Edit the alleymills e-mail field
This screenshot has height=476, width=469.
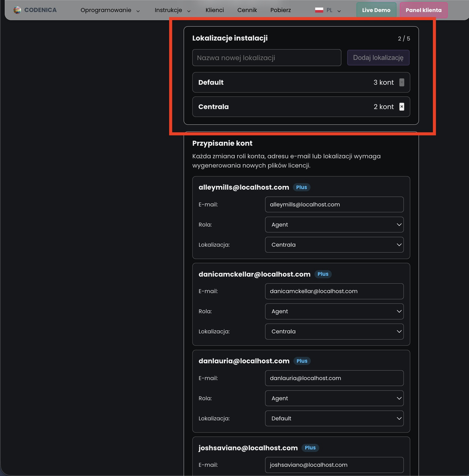point(334,205)
